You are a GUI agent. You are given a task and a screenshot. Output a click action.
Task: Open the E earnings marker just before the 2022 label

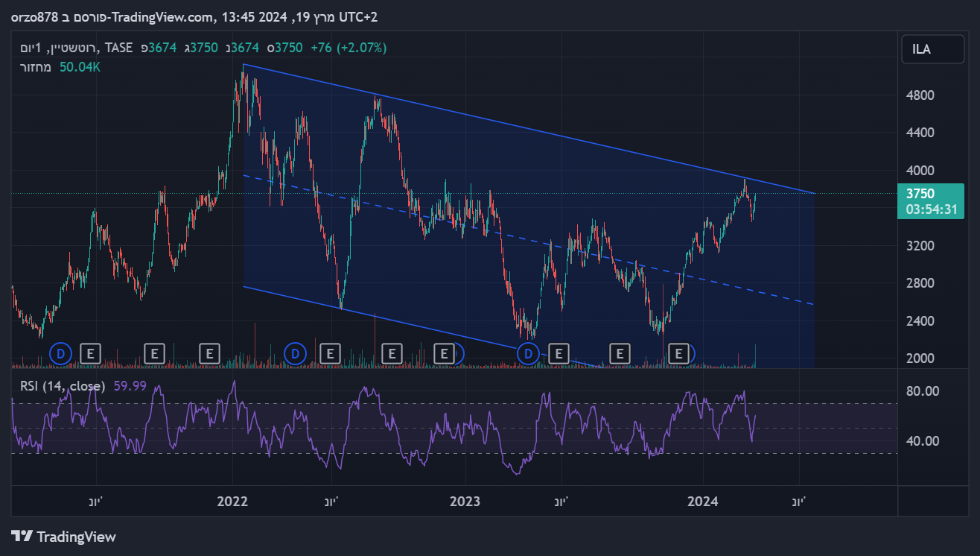[210, 353]
